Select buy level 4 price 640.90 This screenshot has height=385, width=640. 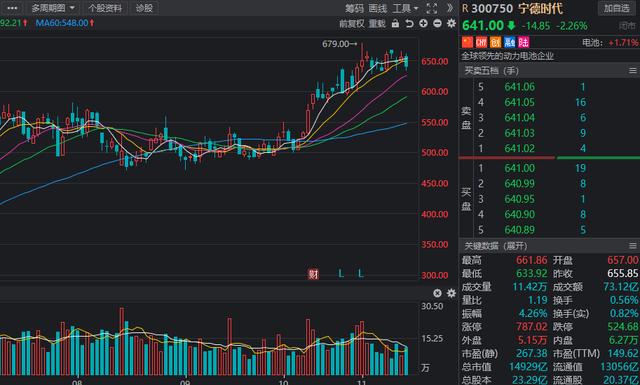[x=519, y=214]
